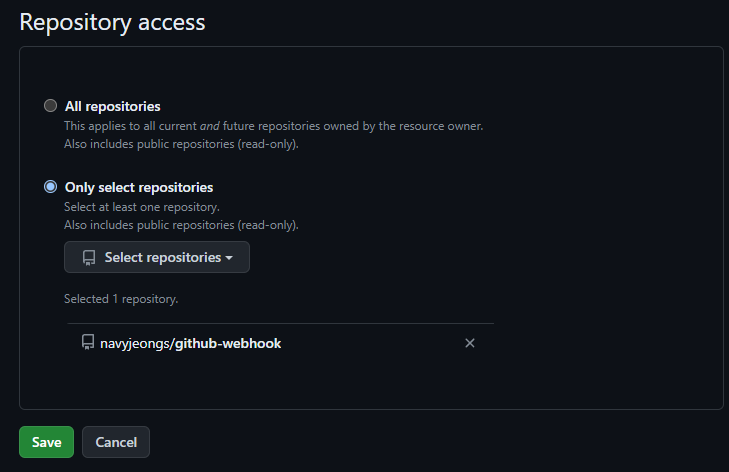Screen dimensions: 729x472
Task: Click read-only note under Only select repositories
Action: pyautogui.click(x=181, y=225)
